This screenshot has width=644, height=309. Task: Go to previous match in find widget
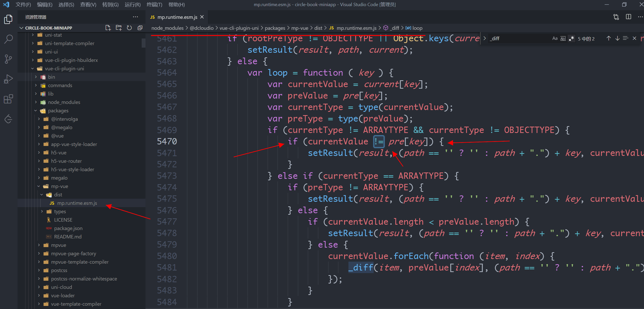[x=609, y=38]
